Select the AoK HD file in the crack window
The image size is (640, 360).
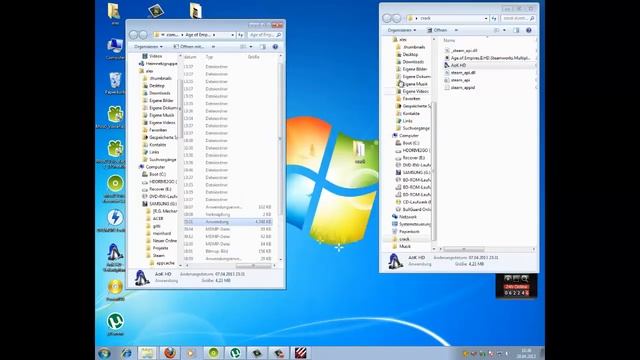[458, 65]
